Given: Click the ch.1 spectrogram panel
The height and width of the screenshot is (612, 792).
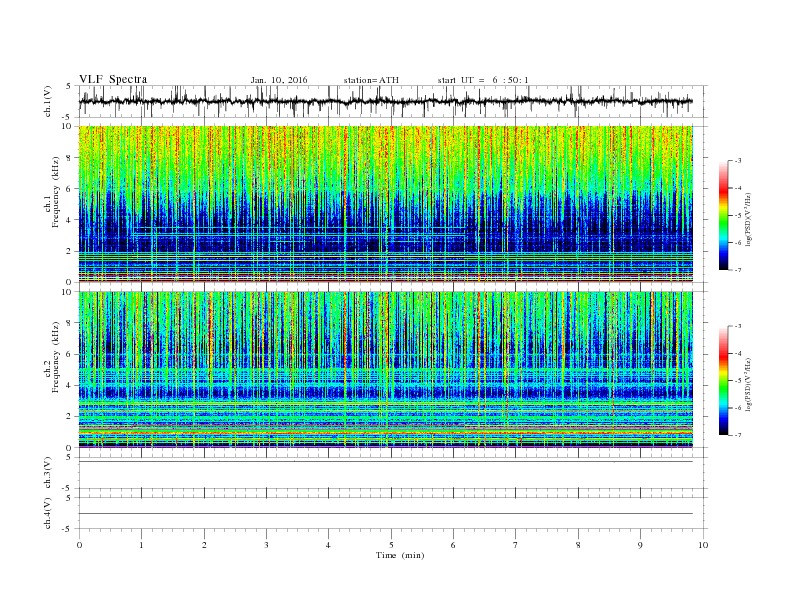Looking at the screenshot, I should 386,204.
